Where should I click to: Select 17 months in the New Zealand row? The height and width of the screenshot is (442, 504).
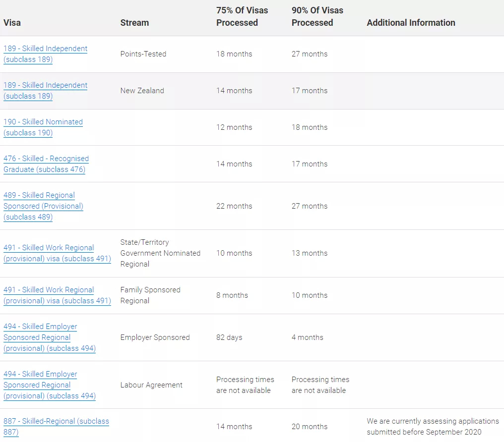[x=310, y=91]
